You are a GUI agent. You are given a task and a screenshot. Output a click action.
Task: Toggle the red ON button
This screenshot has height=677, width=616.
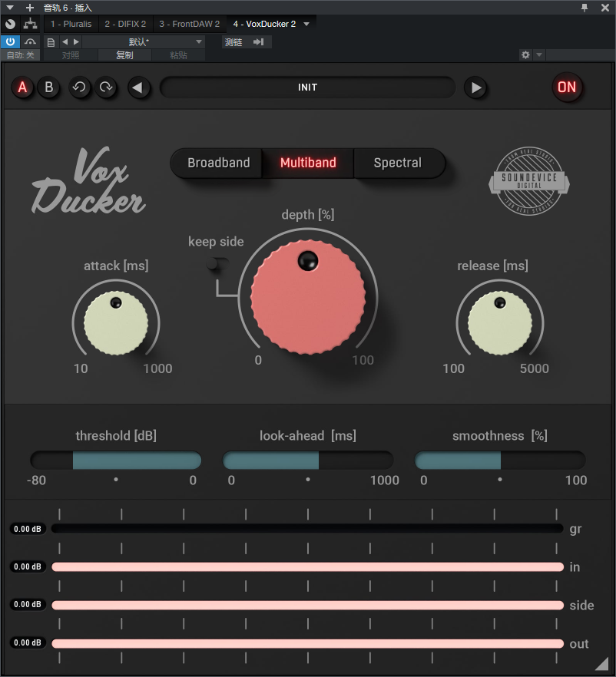click(x=567, y=88)
